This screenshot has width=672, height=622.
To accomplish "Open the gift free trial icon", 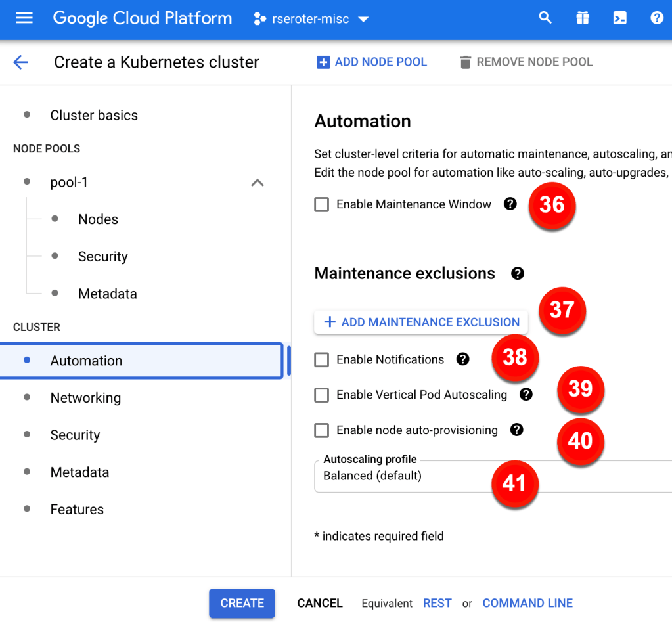I will (x=583, y=18).
